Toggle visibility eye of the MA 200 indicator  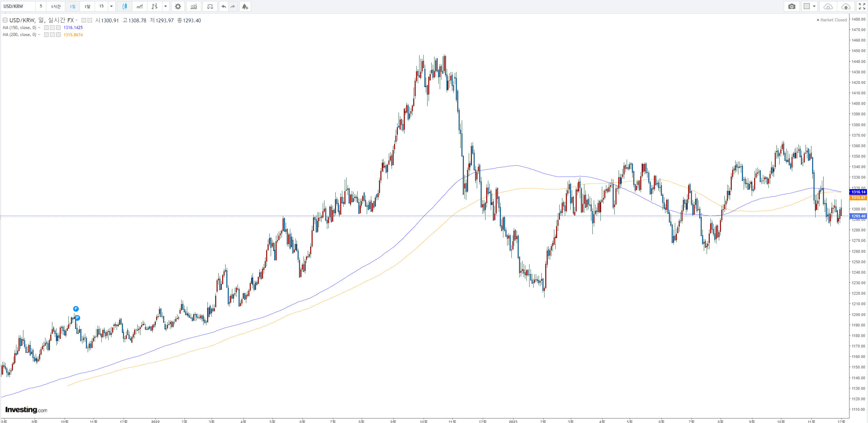46,35
